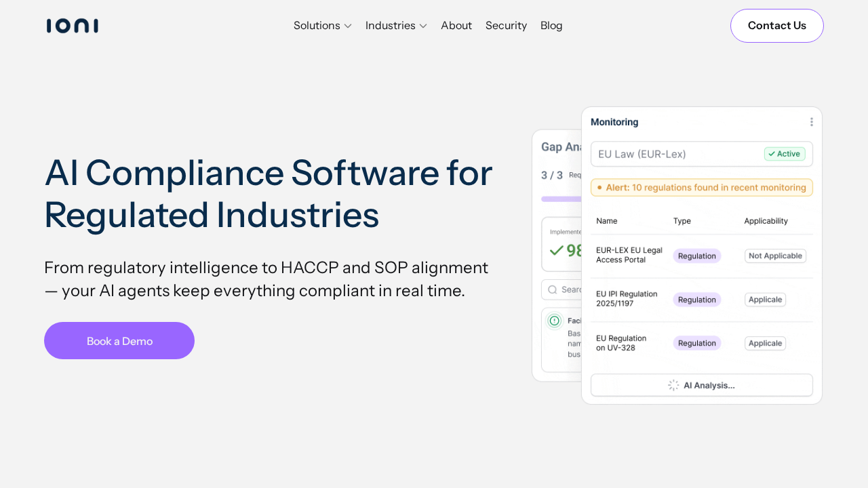The image size is (868, 488).
Task: Click the AI Analysis loading spinner icon
Action: pos(673,385)
